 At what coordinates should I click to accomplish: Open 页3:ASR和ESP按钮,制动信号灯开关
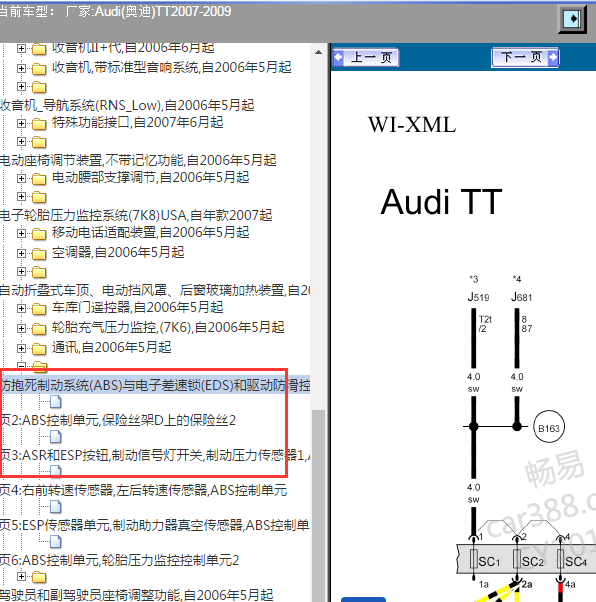tap(155, 455)
